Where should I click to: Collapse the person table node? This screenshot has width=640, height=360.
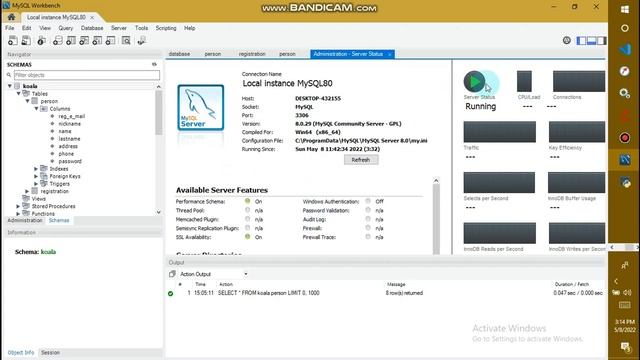pos(28,101)
